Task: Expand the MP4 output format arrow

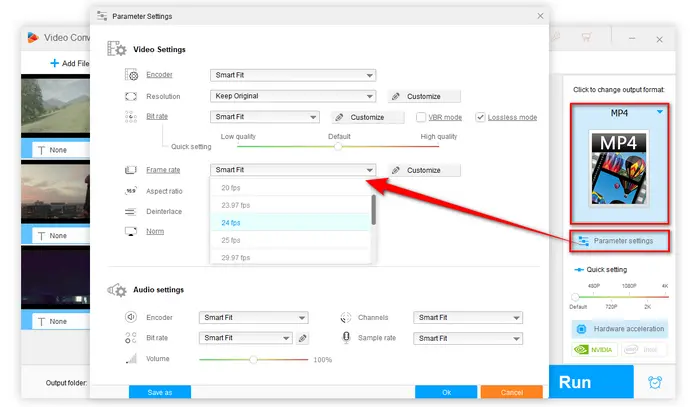Action: [x=660, y=112]
